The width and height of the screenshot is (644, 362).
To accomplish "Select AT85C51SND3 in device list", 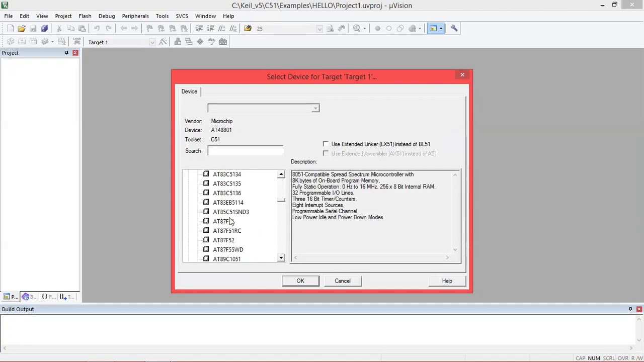I will pyautogui.click(x=231, y=212).
